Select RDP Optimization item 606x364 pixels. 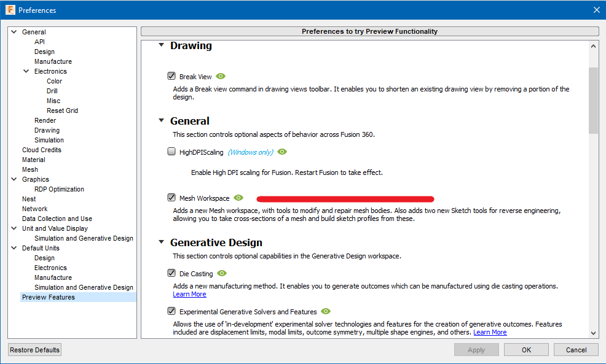(59, 189)
